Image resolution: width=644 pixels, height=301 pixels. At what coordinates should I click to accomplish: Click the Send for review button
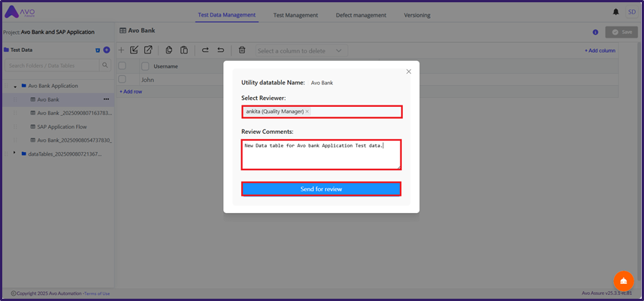pos(321,189)
